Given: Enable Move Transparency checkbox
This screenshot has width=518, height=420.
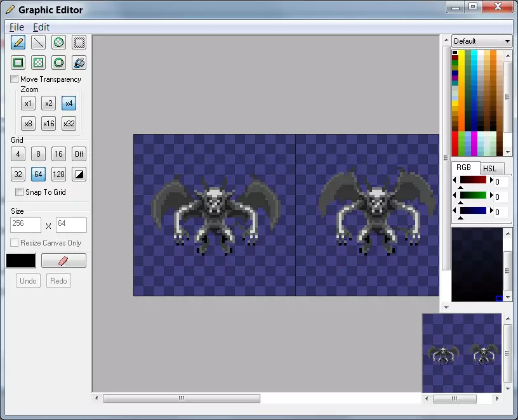Looking at the screenshot, I should click(x=15, y=79).
